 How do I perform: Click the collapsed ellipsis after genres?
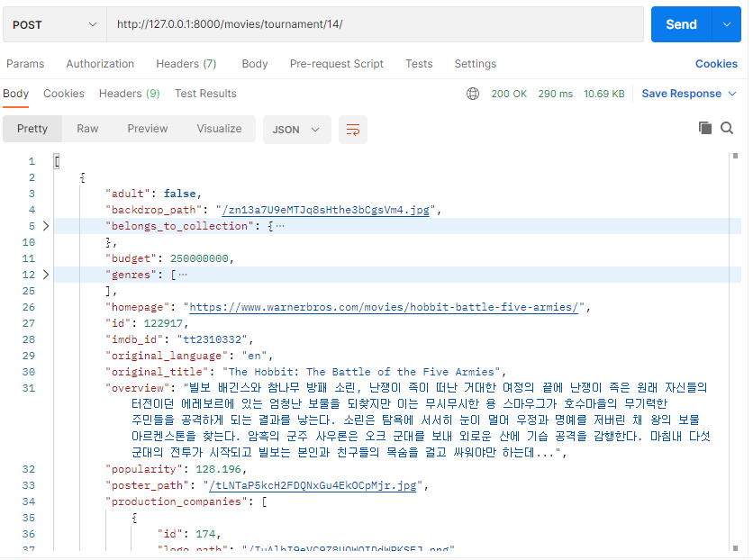coord(183,275)
